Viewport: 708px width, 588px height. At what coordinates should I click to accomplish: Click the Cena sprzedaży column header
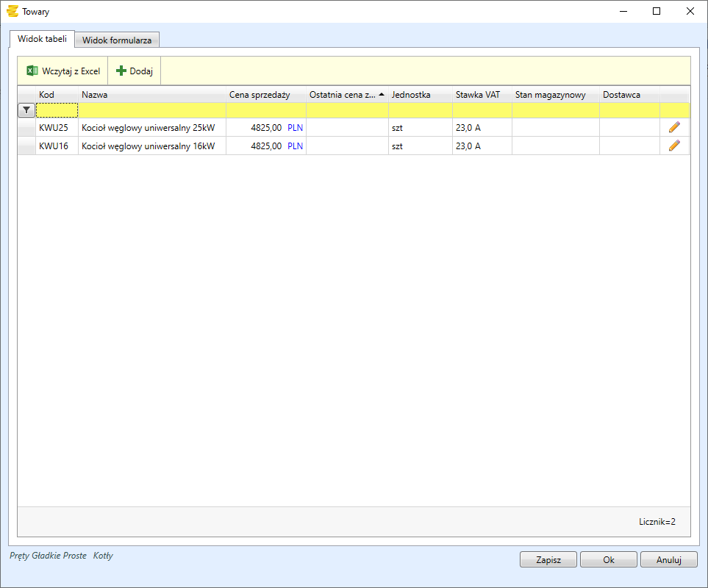coord(260,95)
